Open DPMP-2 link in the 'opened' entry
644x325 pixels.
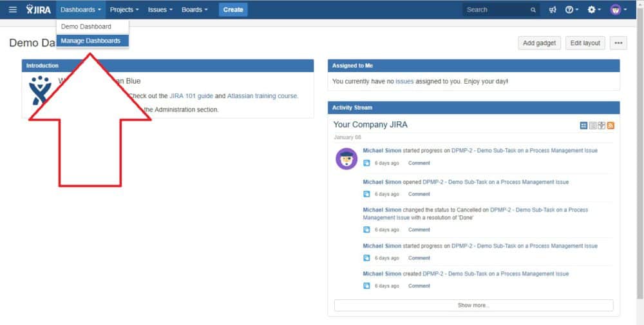496,182
